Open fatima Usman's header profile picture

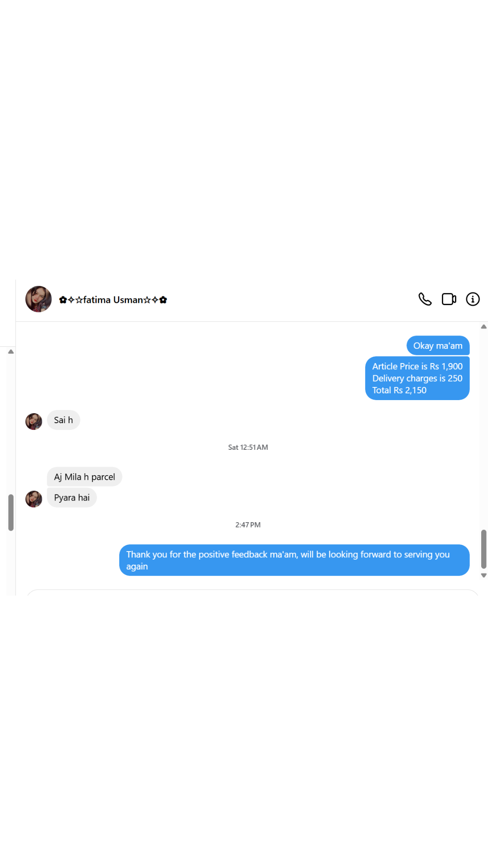(38, 299)
